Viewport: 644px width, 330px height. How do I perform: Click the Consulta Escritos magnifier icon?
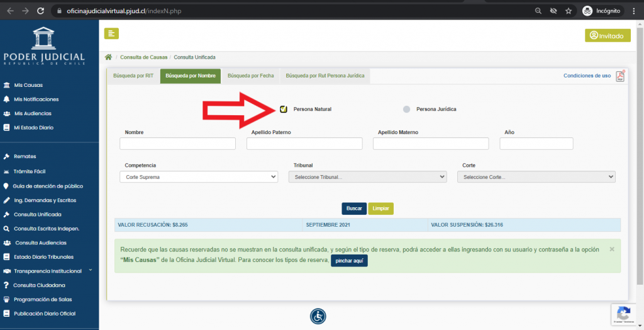(x=6, y=229)
